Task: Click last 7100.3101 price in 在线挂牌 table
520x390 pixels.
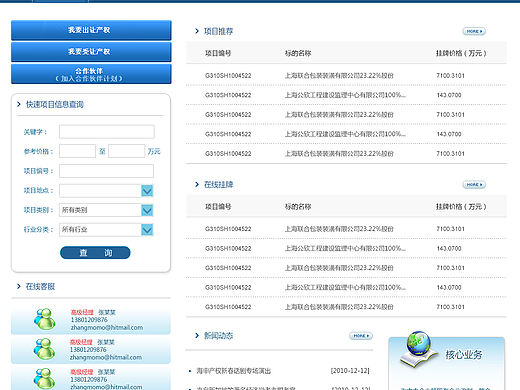Action: [450, 307]
